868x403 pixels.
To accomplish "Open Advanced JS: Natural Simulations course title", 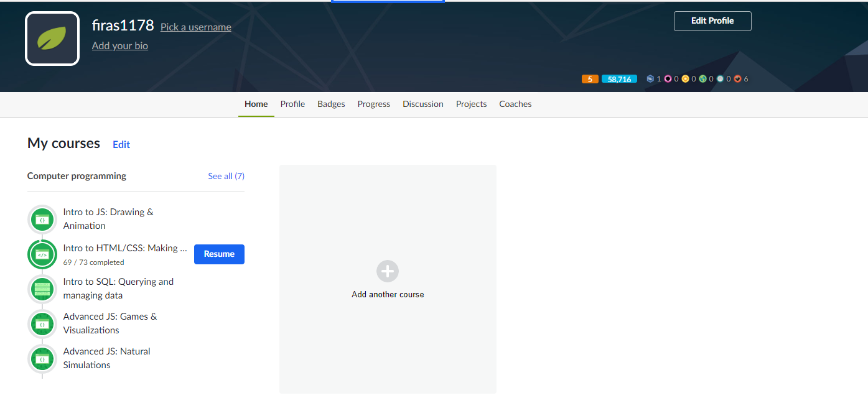I will click(106, 358).
